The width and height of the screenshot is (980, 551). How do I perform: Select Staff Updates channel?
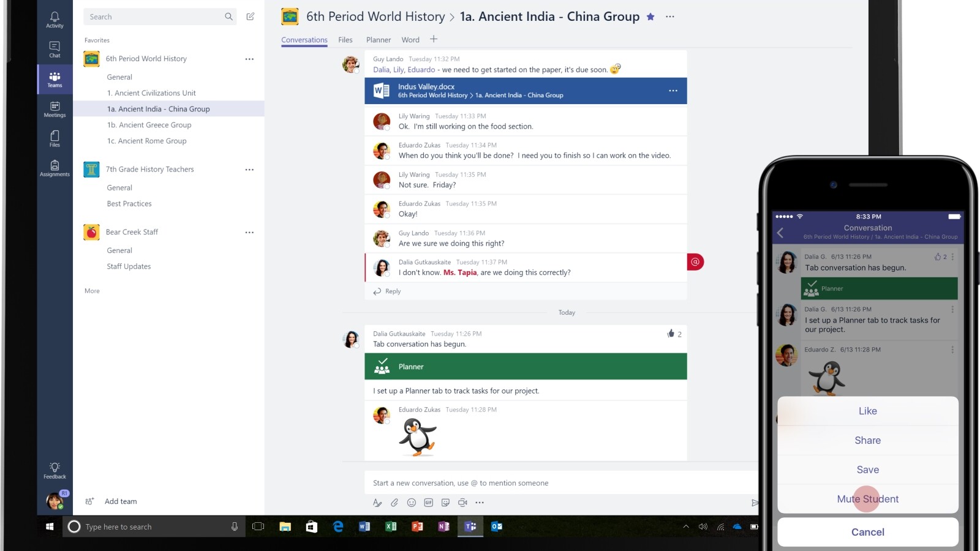point(129,266)
